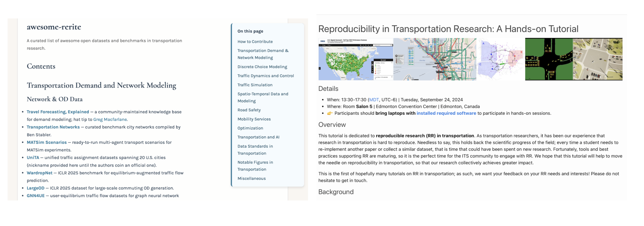This screenshot has height=226, width=644.
Task: Go to Discrete Choice Modeling section
Action: pyautogui.click(x=262, y=67)
